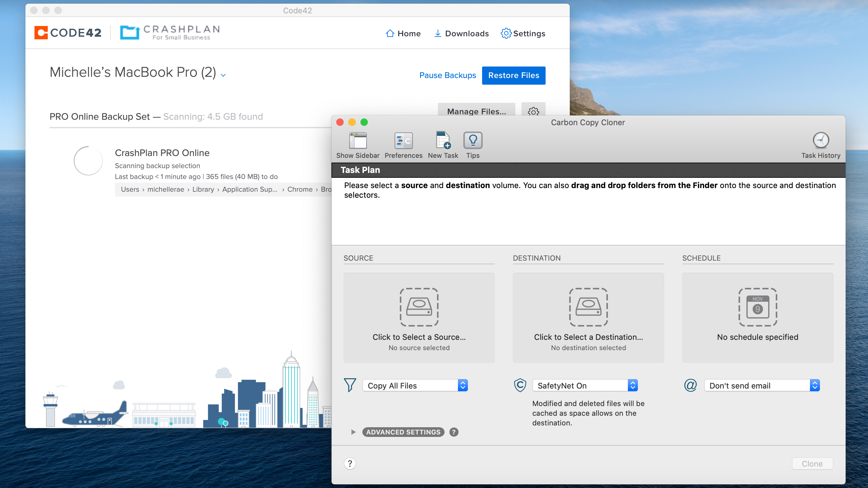Screen dimensions: 868x488
Task: Click the source drive placeholder icon
Action: (419, 307)
